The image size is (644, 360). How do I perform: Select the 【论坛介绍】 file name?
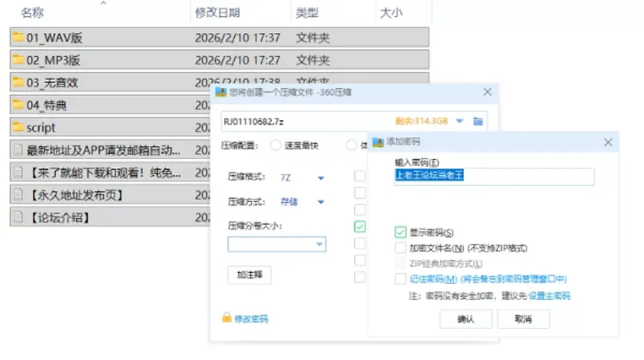(x=60, y=218)
